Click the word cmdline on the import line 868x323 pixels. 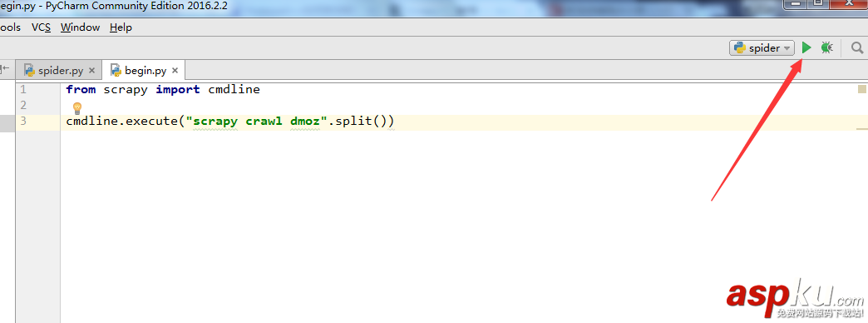(234, 89)
